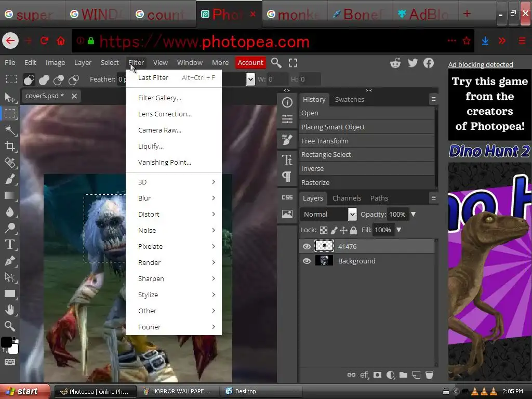Create new folder in Layers panel
This screenshot has height=399, width=532.
403,375
